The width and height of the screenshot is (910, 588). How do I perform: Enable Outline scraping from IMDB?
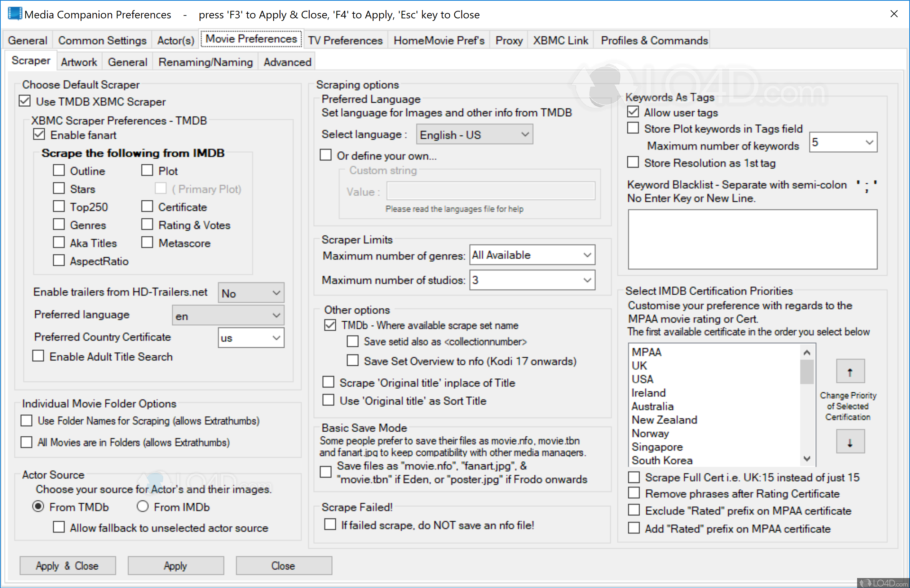tap(59, 170)
